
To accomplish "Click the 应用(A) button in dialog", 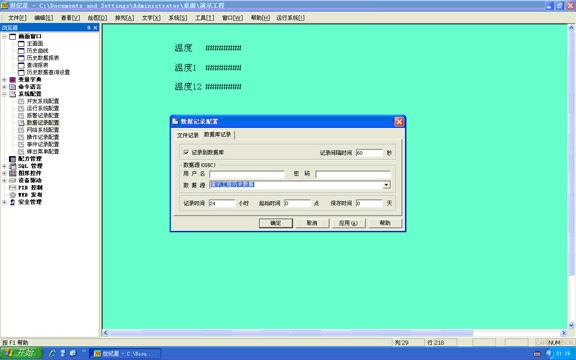I will tap(348, 223).
